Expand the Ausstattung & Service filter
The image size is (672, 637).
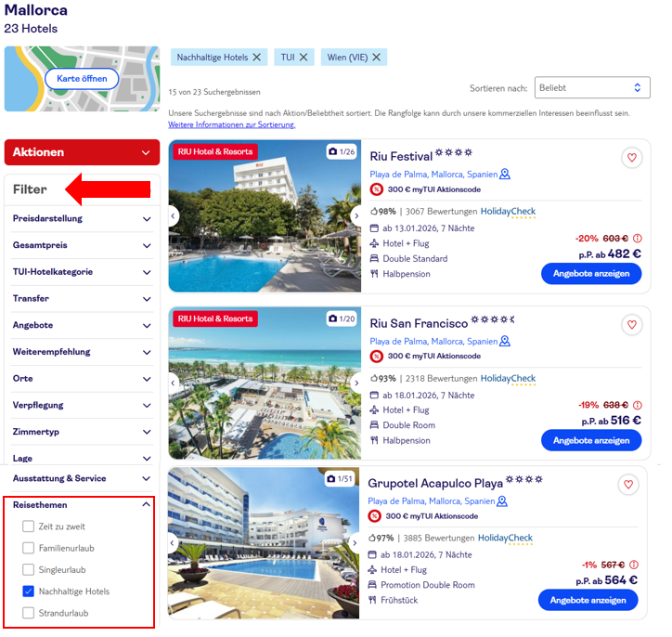coord(82,478)
